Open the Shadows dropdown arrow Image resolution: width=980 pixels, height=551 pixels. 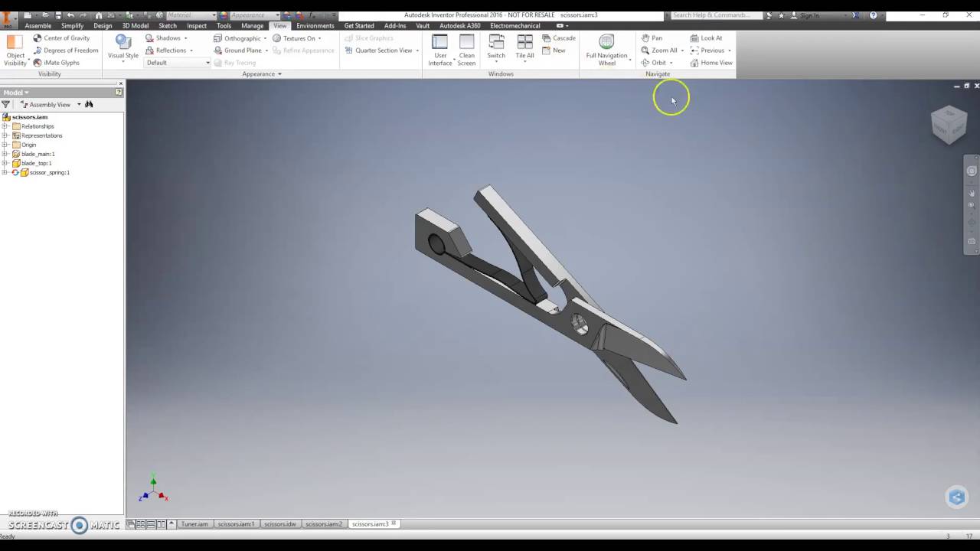pyautogui.click(x=185, y=38)
